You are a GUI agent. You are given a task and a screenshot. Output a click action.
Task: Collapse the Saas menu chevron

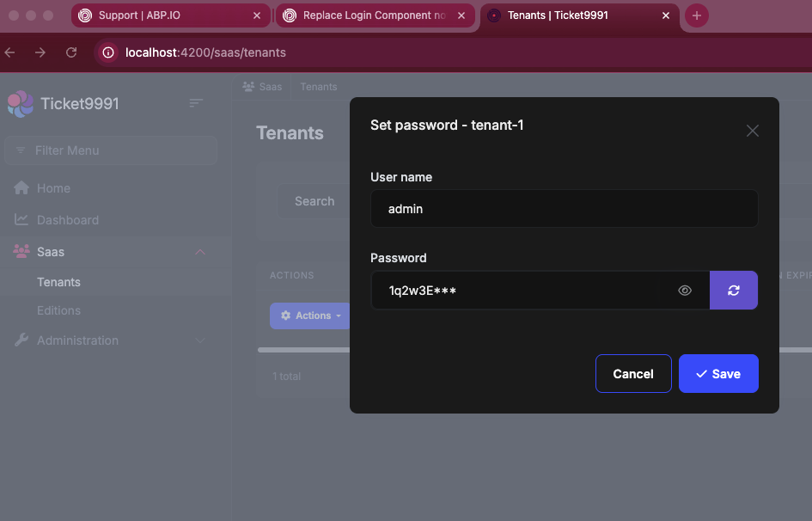point(200,252)
